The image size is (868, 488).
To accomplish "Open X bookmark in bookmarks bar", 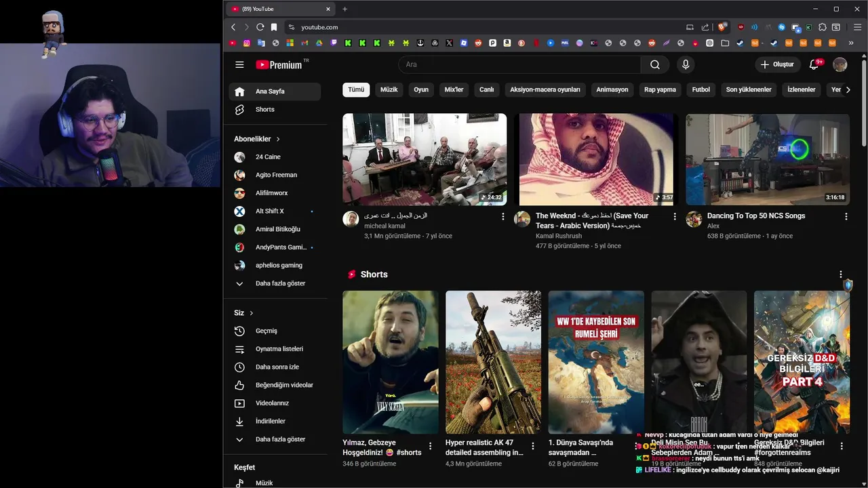I will (449, 43).
